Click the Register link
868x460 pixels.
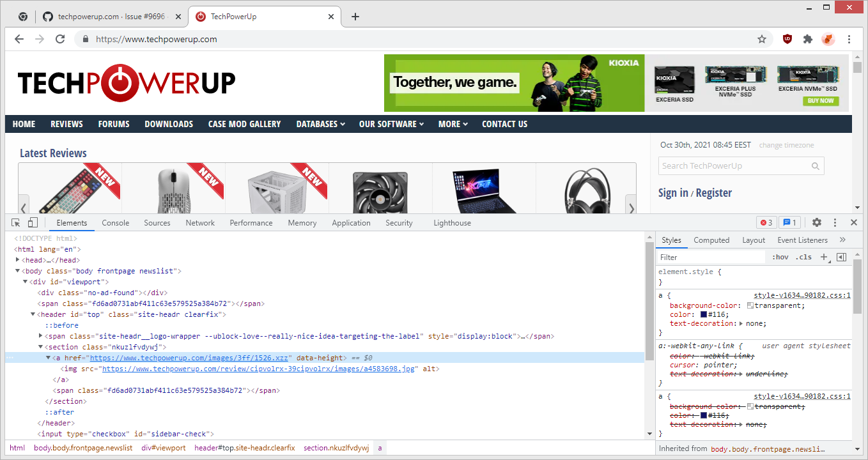click(x=715, y=192)
